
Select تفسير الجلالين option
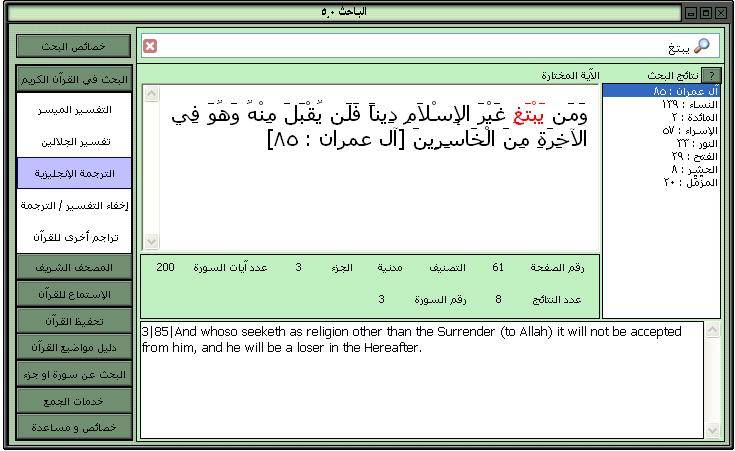coord(74,142)
